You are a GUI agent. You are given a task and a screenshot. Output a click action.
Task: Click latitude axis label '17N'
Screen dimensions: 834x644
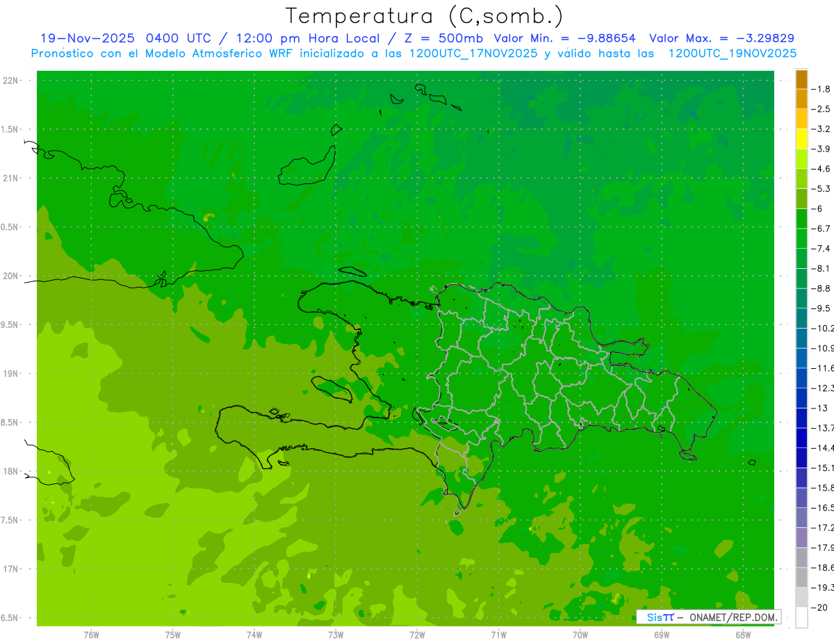coord(11,569)
